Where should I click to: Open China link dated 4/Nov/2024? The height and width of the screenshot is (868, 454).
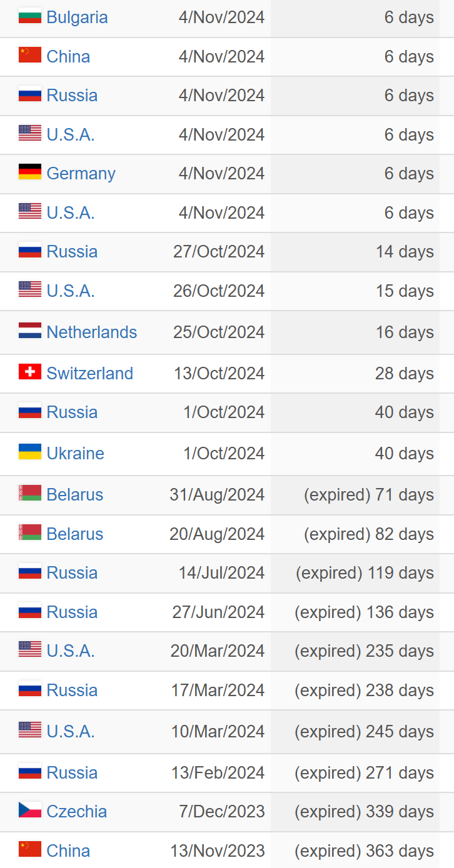point(68,56)
